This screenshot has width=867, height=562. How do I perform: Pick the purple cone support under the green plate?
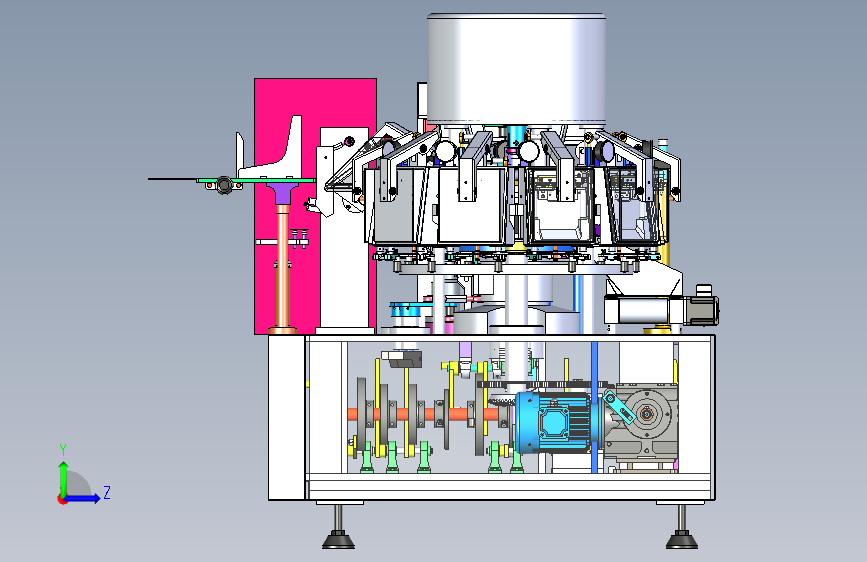(x=283, y=194)
